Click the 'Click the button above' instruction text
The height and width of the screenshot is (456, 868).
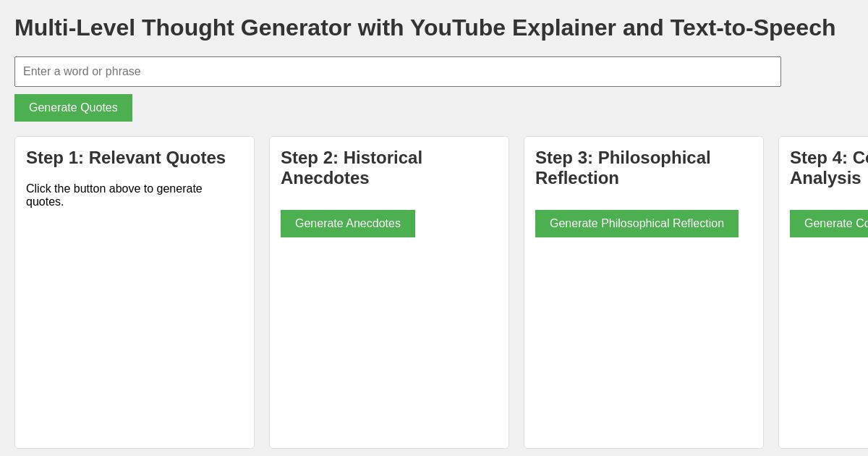(x=114, y=195)
